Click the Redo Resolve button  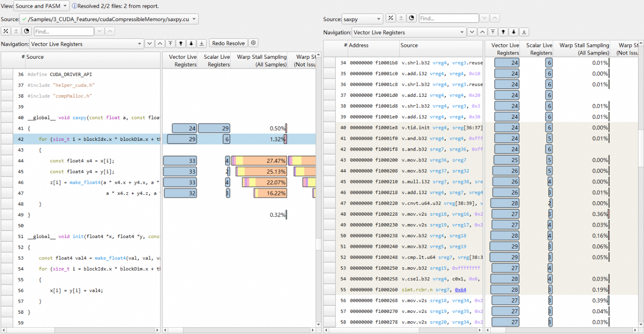[x=228, y=43]
